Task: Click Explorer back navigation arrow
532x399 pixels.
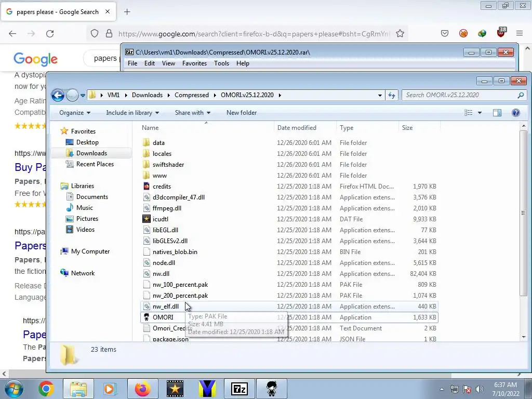Action: tap(58, 96)
